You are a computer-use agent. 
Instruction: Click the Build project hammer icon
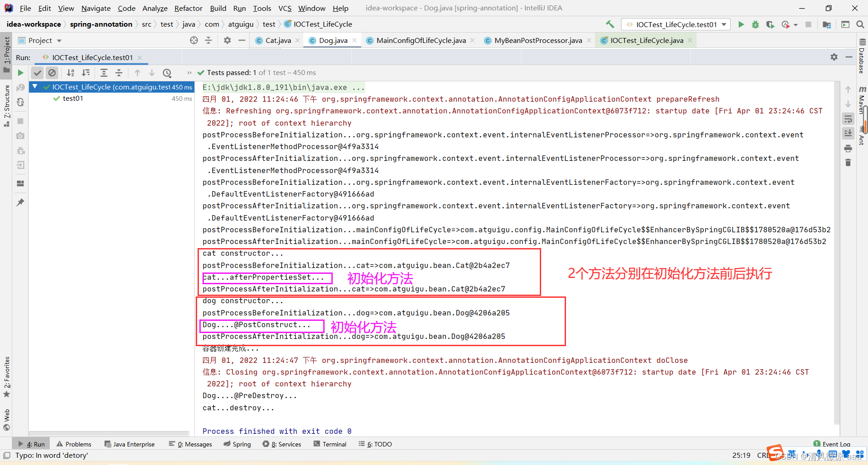coord(610,24)
